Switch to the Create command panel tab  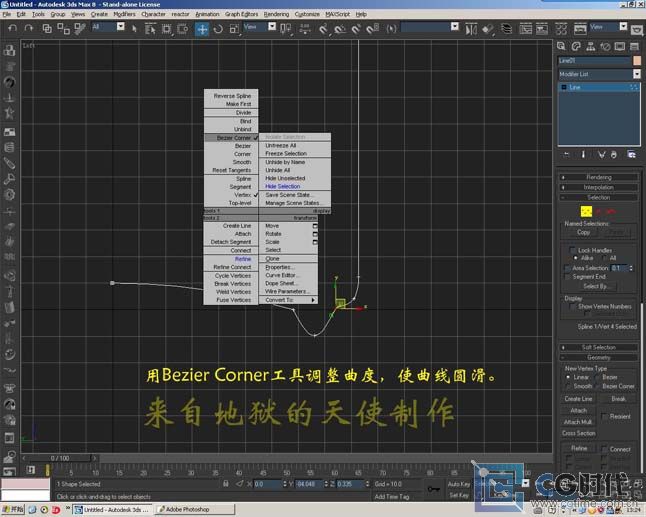561,46
